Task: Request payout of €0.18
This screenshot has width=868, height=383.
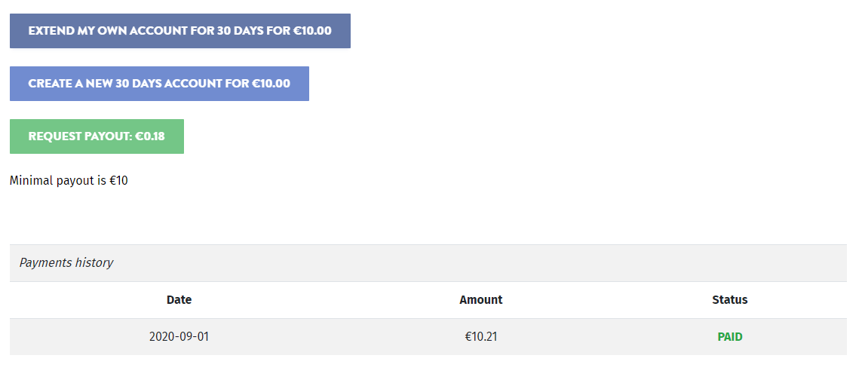Action: click(97, 136)
